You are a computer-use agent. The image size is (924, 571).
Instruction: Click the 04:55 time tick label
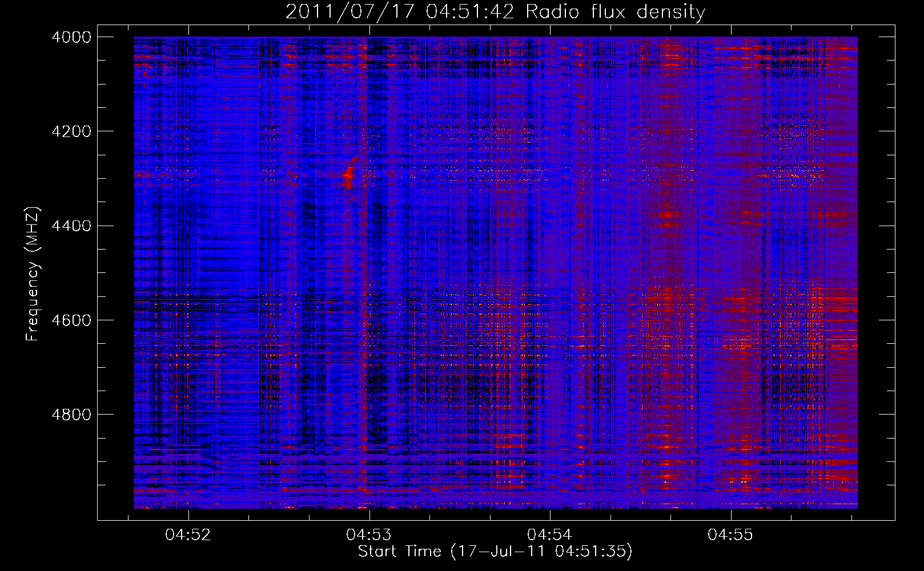pyautogui.click(x=730, y=535)
